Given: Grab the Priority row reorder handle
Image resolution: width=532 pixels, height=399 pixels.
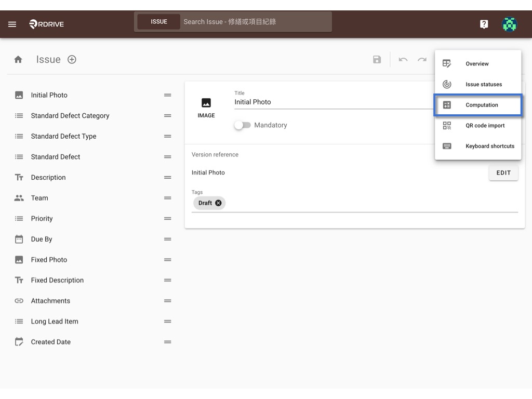Looking at the screenshot, I should coord(168,219).
